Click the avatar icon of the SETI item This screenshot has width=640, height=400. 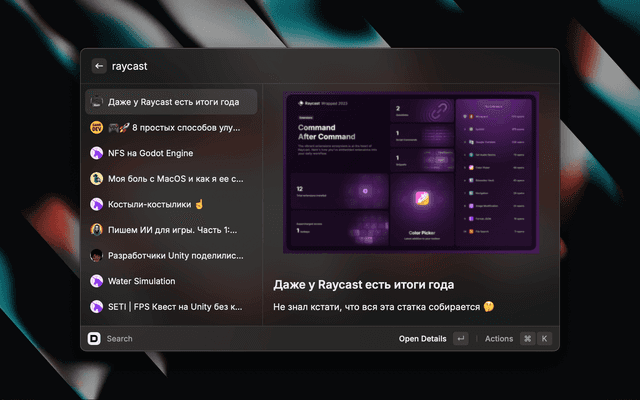[x=96, y=307]
